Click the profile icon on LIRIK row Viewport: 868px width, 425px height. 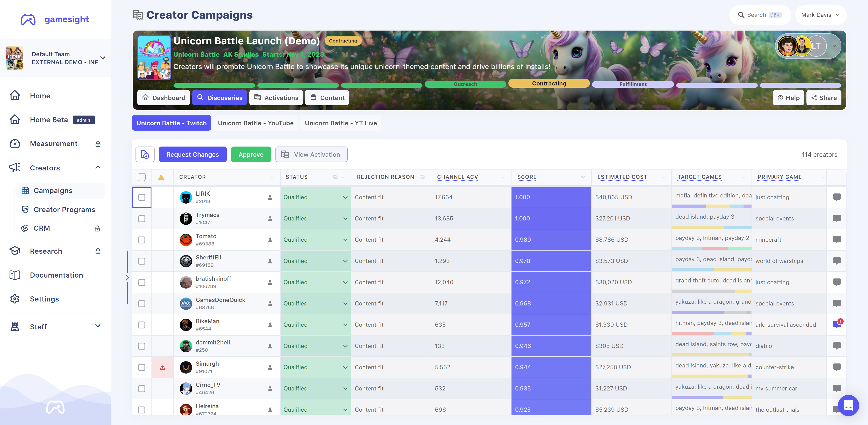[x=270, y=197]
